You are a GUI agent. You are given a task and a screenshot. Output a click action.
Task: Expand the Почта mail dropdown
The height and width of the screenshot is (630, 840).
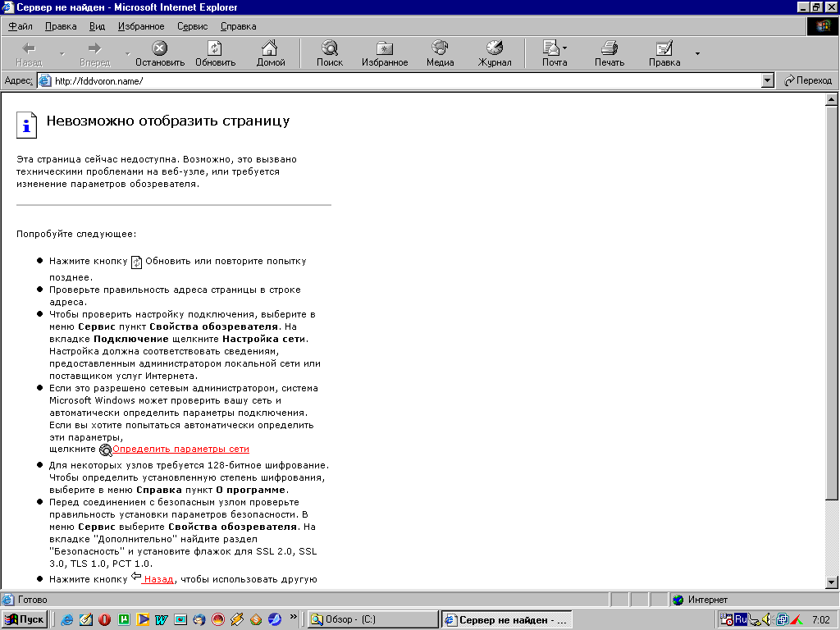pos(565,49)
